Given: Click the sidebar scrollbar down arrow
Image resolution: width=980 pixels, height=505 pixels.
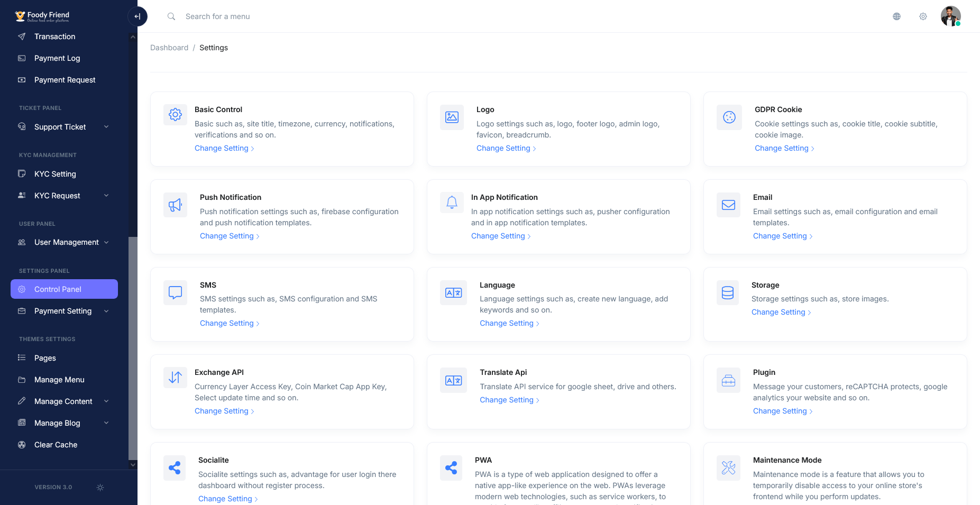Looking at the screenshot, I should click(x=133, y=465).
